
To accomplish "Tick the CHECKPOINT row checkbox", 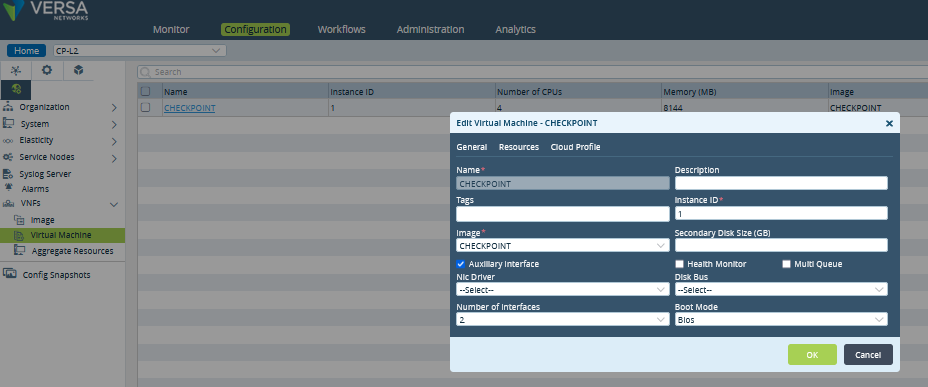I will [x=146, y=107].
